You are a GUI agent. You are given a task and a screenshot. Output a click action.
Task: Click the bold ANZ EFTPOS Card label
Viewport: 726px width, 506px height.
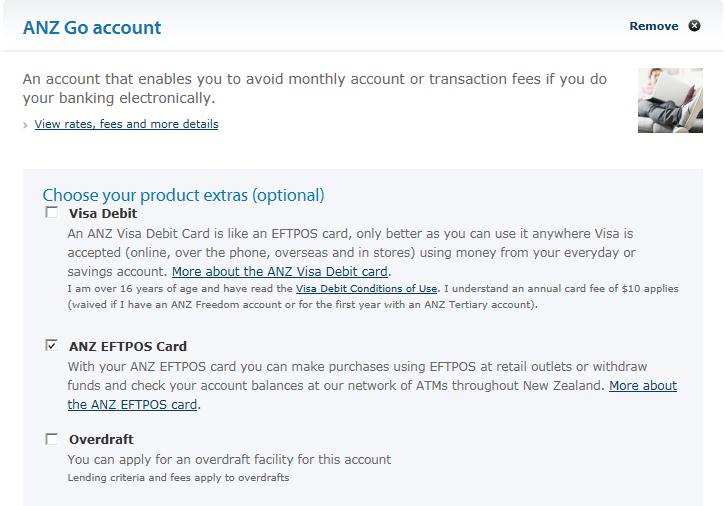pos(128,347)
